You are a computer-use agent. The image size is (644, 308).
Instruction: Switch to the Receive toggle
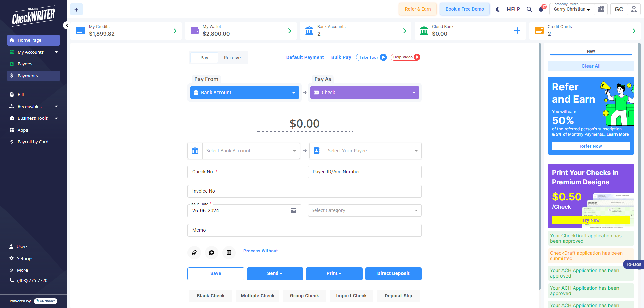(232, 58)
